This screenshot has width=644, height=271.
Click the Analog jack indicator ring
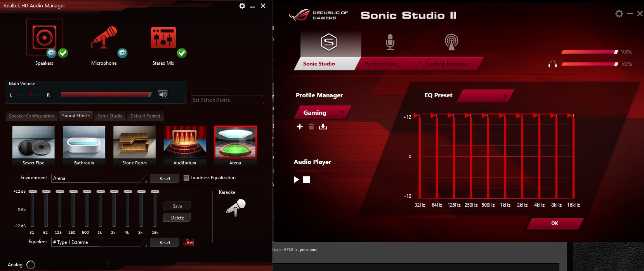(31, 265)
